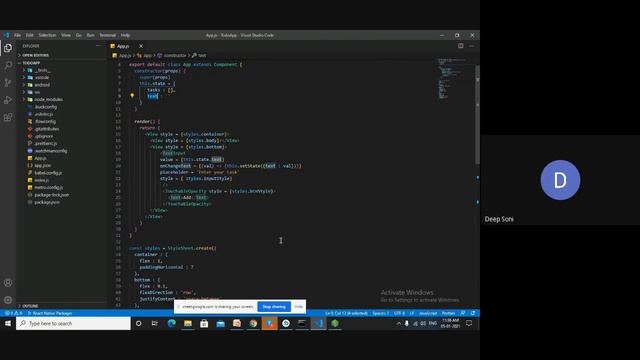This screenshot has width=640, height=360.
Task: Open the terminal app on taskbar
Action: [302, 323]
